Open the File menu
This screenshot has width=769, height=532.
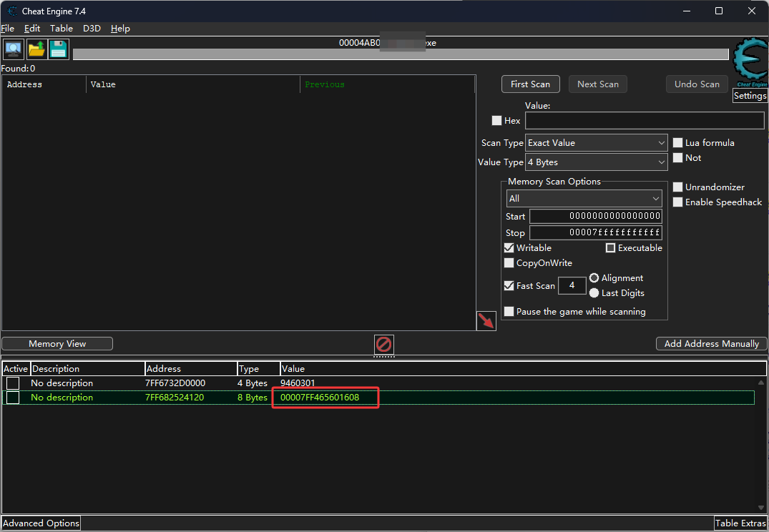coord(8,29)
